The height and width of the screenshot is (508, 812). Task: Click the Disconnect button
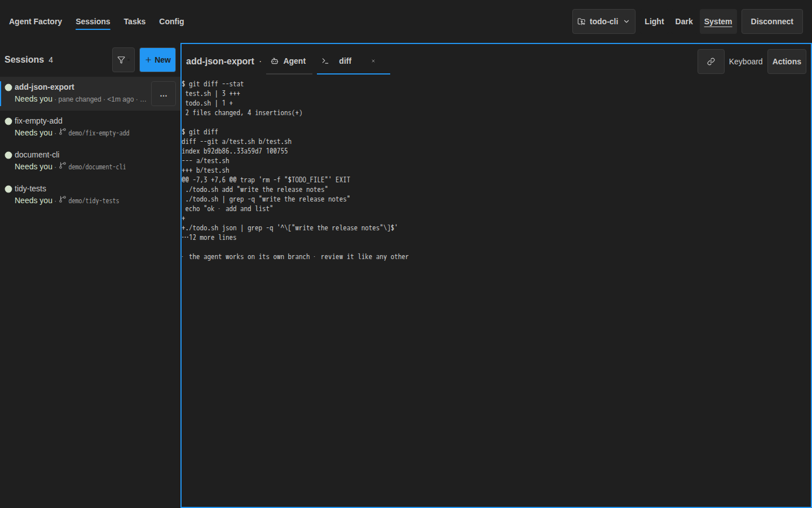[x=772, y=21]
